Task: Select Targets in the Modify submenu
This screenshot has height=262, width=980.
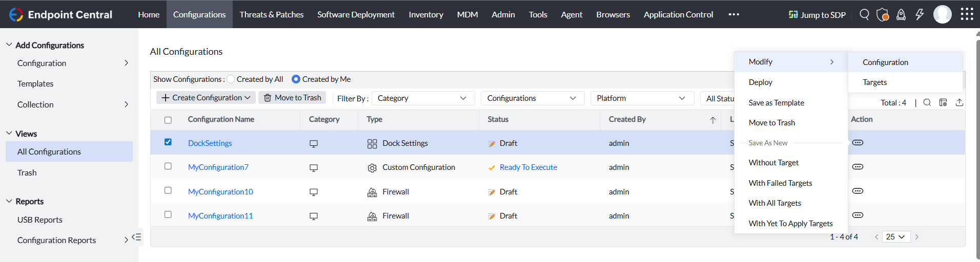Action: pyautogui.click(x=875, y=82)
